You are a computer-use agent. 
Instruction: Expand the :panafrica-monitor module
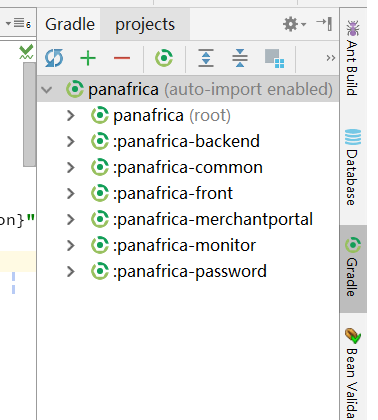pyautogui.click(x=71, y=245)
